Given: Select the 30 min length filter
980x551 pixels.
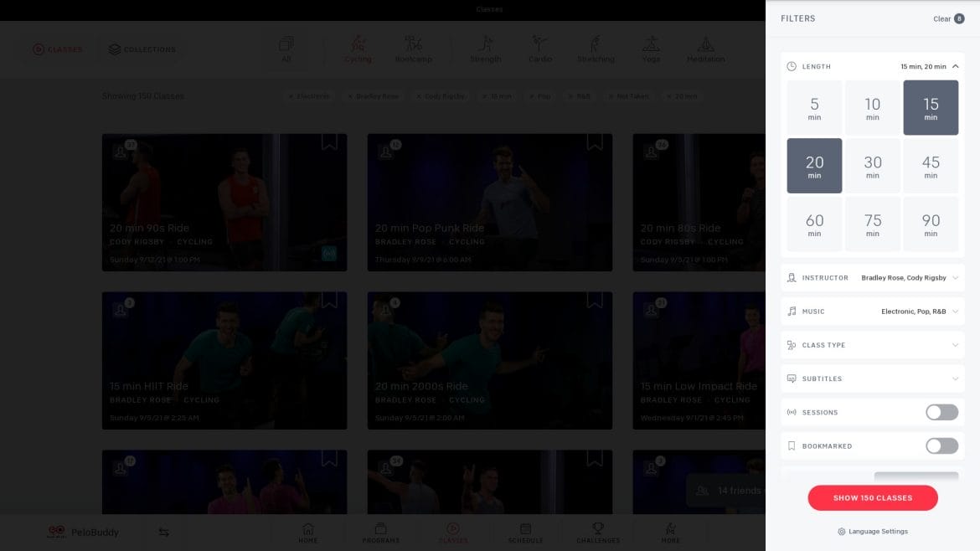Looking at the screenshot, I should click(873, 166).
